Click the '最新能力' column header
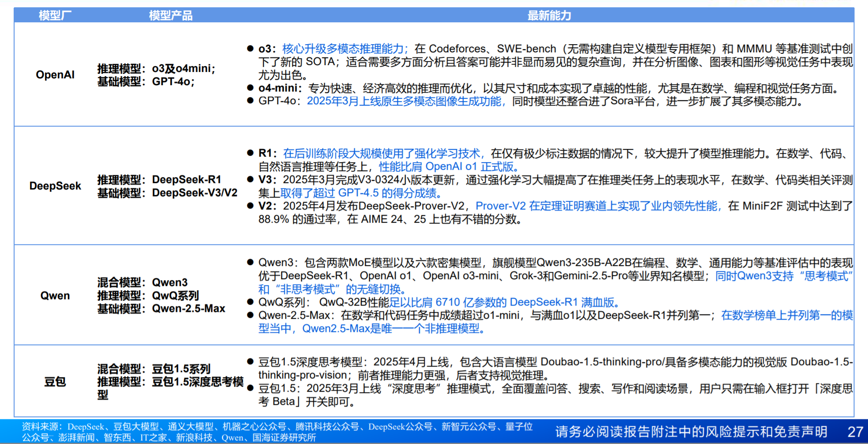The height and width of the screenshot is (444, 868). [549, 15]
